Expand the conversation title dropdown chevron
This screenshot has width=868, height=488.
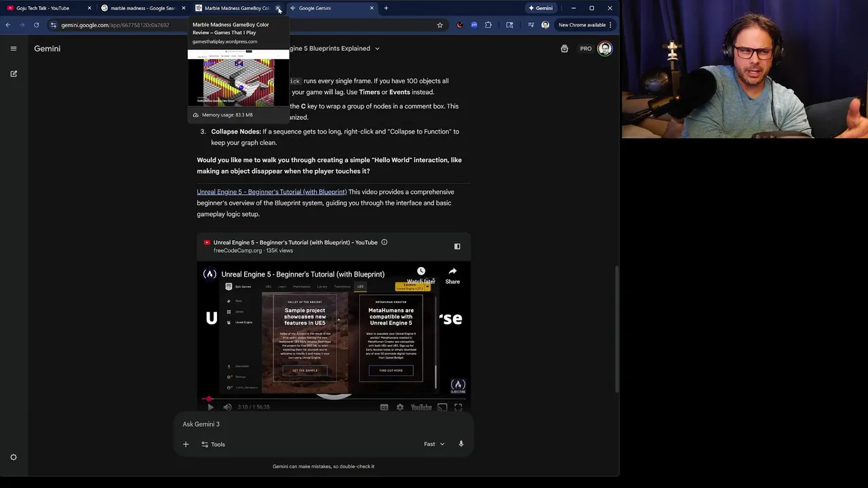377,49
